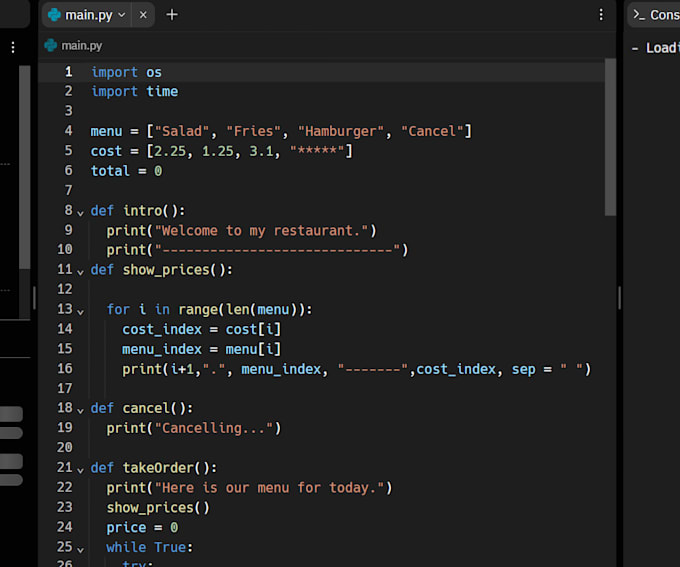
Task: Close the main.py editor tab
Action: 143,15
